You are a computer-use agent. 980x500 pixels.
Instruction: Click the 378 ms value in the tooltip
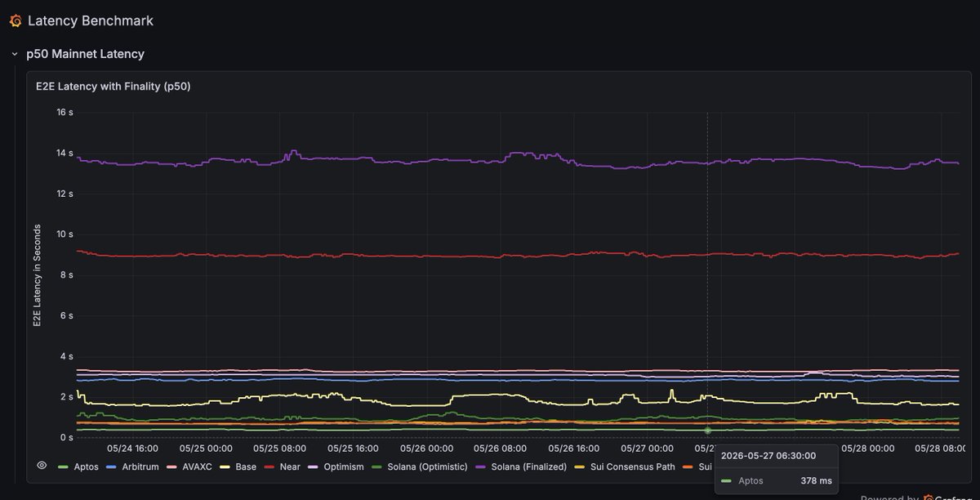point(815,481)
